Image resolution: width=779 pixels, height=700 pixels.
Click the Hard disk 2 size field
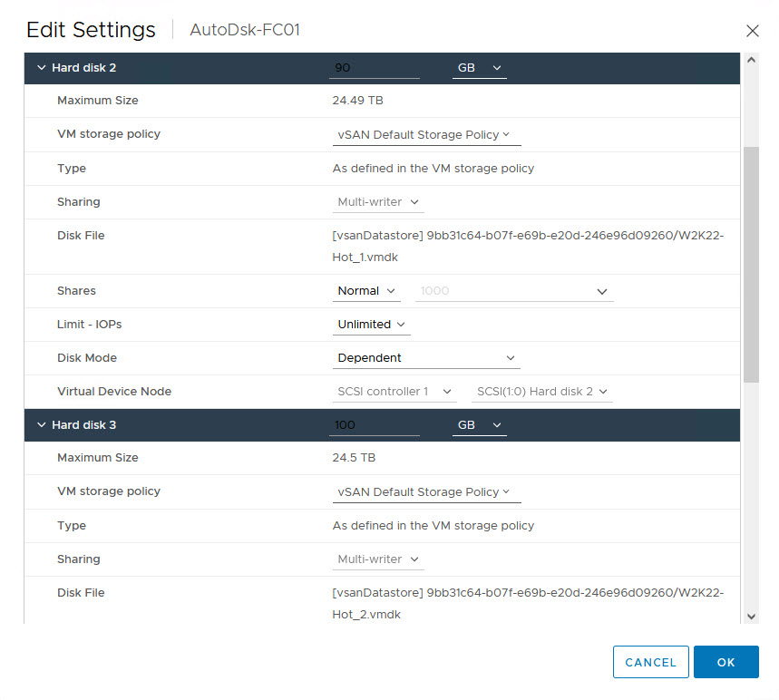(375, 68)
